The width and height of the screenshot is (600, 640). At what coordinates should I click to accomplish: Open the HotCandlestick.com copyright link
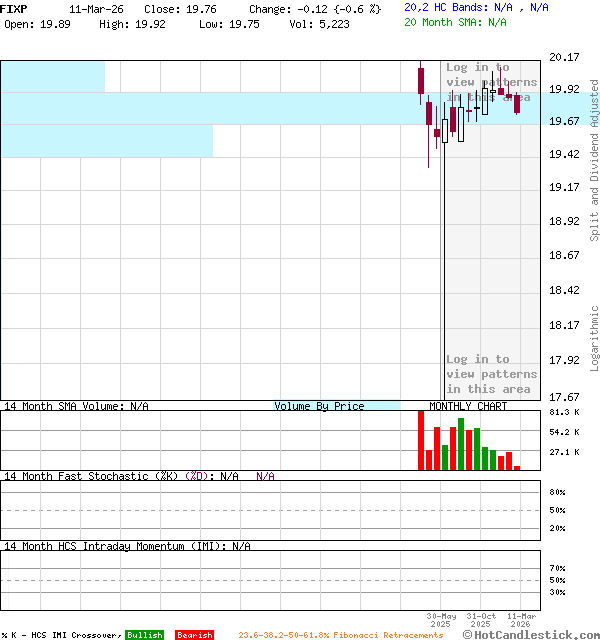tap(531, 634)
